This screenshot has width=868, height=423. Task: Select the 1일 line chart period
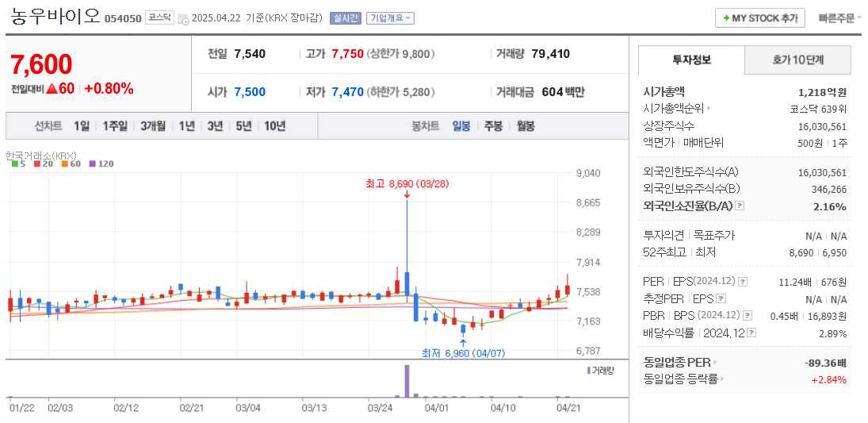pyautogui.click(x=82, y=126)
